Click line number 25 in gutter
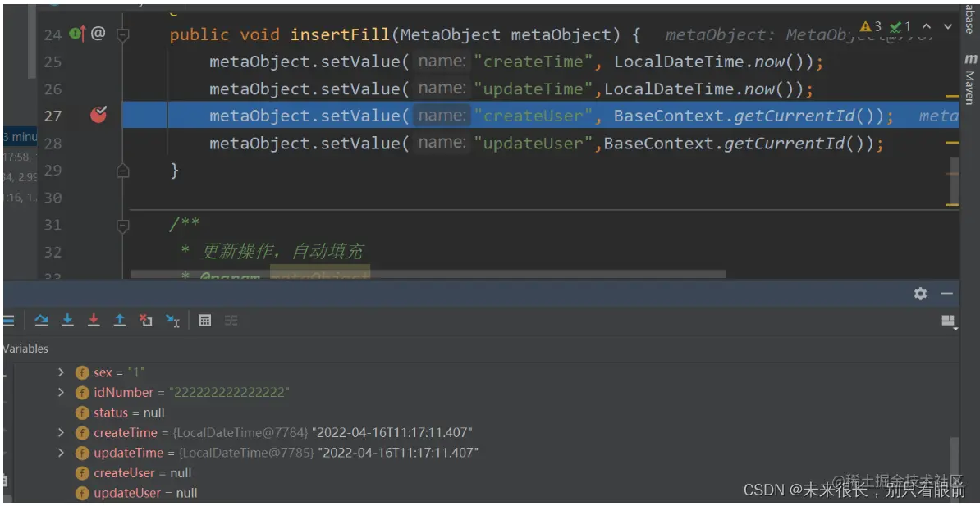Viewport: 980px width, 506px height. (53, 62)
